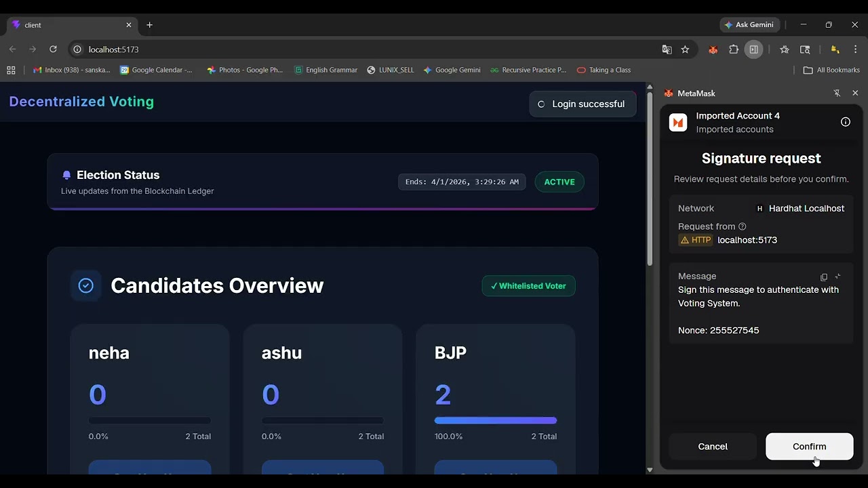868x488 pixels.
Task: Go back to the previous page
Action: click(12, 49)
